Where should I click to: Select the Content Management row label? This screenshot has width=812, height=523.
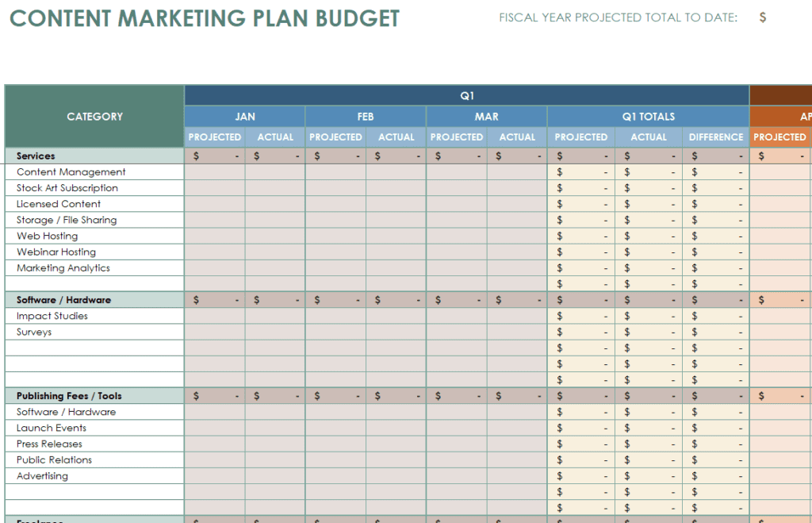tap(71, 172)
